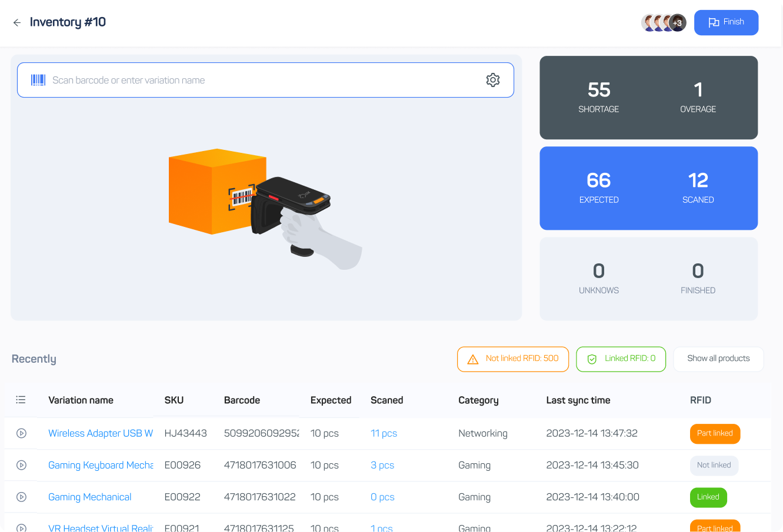Click the 2023-12-14 13:45:30 sync time
Viewport: 783px width, 532px height.
[592, 465]
